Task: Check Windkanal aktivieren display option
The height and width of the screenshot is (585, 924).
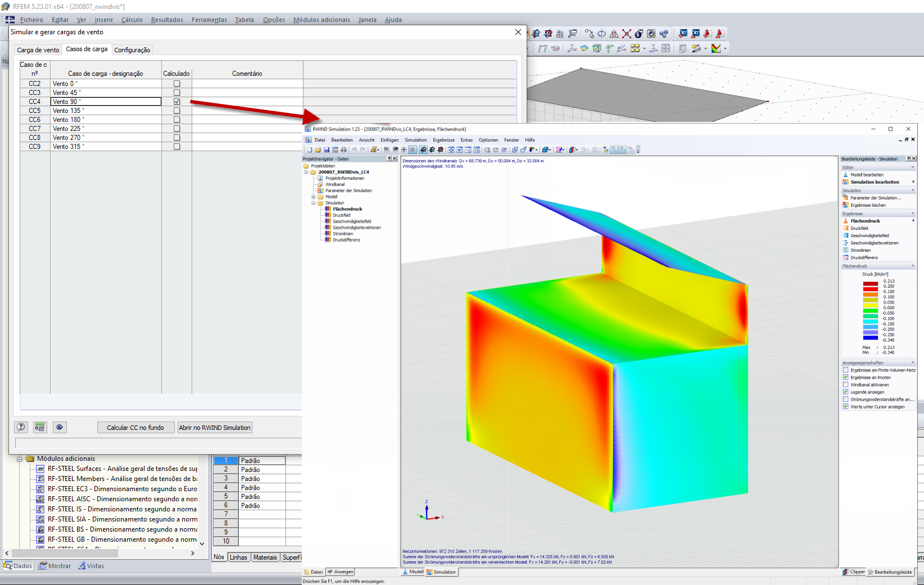Action: pos(846,384)
